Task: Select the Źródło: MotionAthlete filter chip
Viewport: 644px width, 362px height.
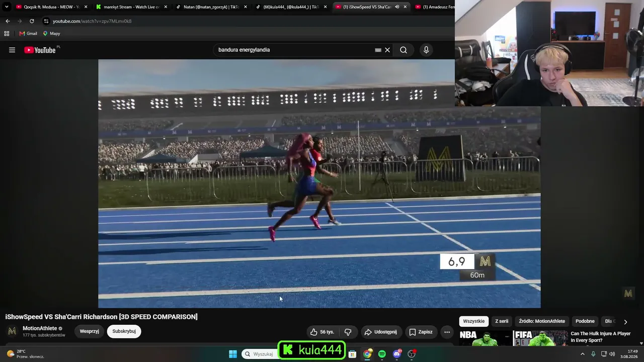Action: pyautogui.click(x=542, y=321)
